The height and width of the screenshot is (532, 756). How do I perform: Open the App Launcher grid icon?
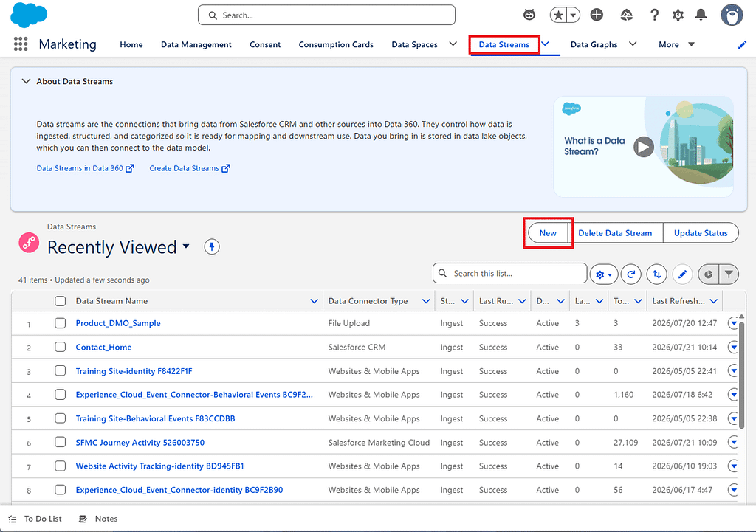coord(20,44)
